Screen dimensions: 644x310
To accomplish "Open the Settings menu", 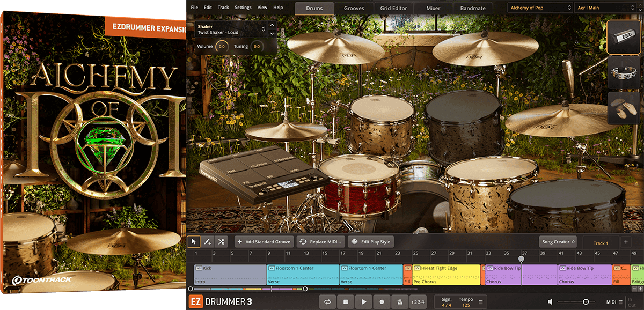I will point(243,8).
